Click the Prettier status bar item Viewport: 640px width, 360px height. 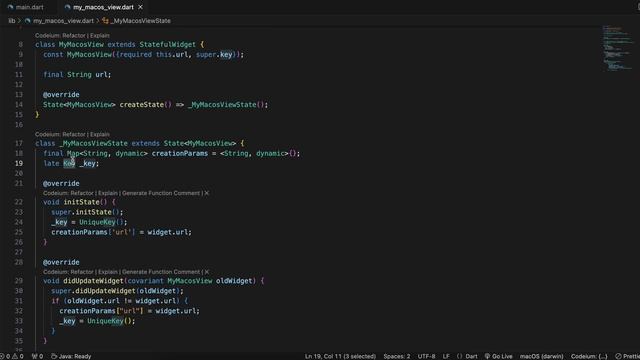click(627, 356)
